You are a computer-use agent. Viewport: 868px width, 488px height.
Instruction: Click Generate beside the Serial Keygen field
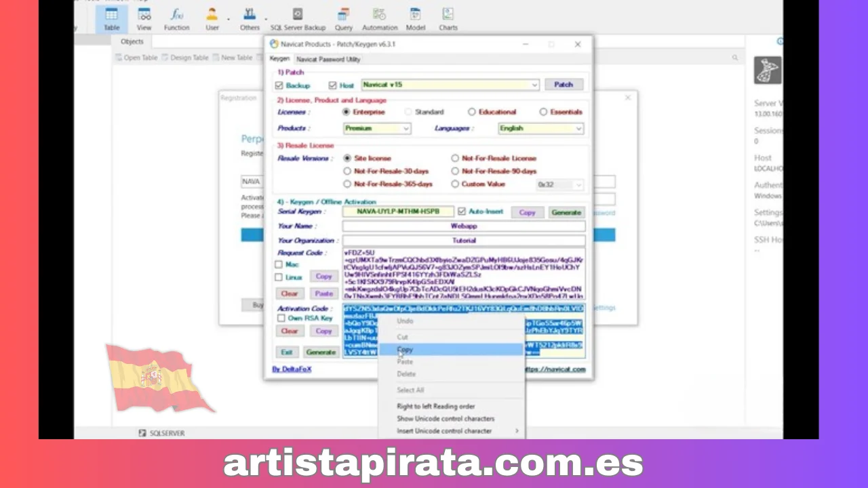pyautogui.click(x=566, y=212)
